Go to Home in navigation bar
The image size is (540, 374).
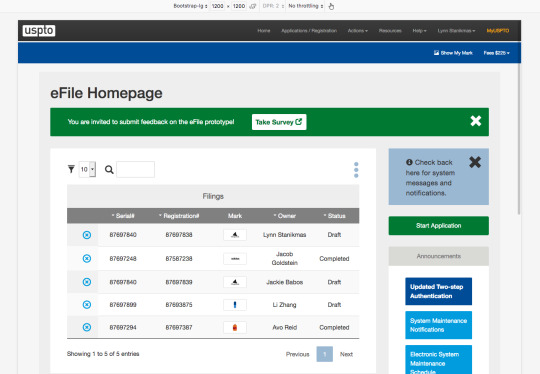(x=264, y=31)
